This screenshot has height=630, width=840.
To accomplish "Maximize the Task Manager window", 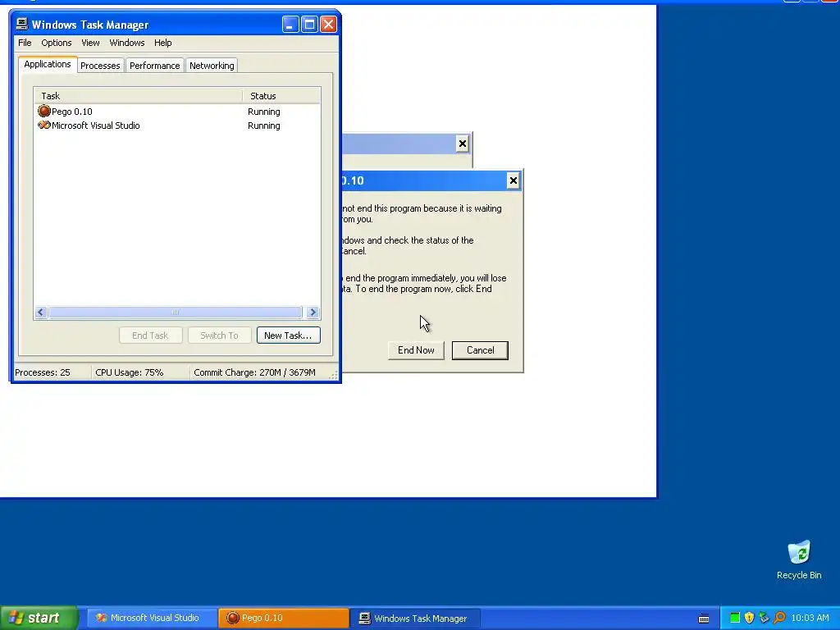I will [x=309, y=24].
